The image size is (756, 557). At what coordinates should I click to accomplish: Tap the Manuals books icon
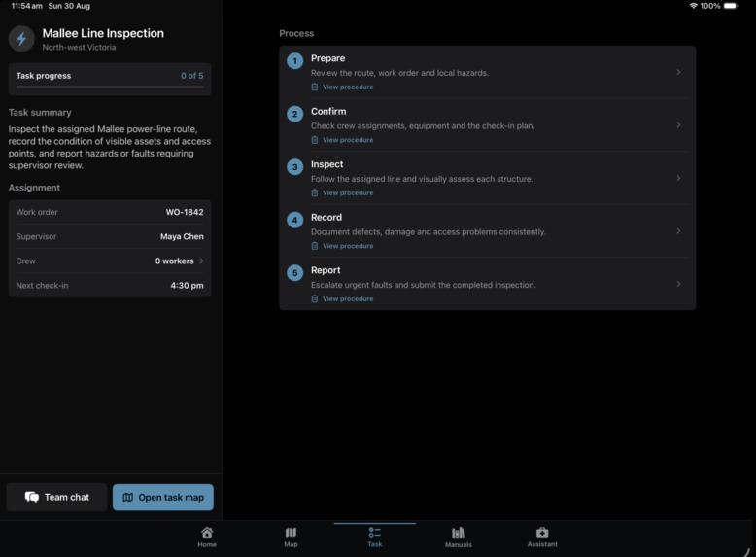point(459,533)
